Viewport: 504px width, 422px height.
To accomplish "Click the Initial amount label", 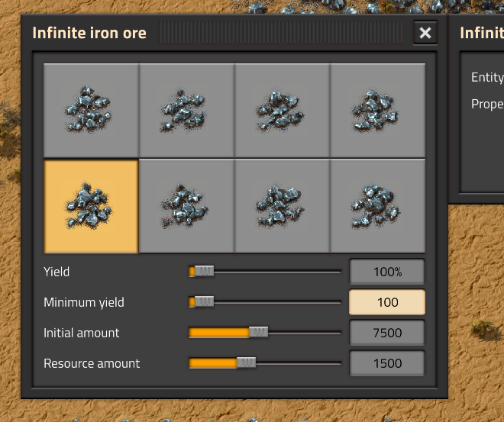I will pos(81,333).
